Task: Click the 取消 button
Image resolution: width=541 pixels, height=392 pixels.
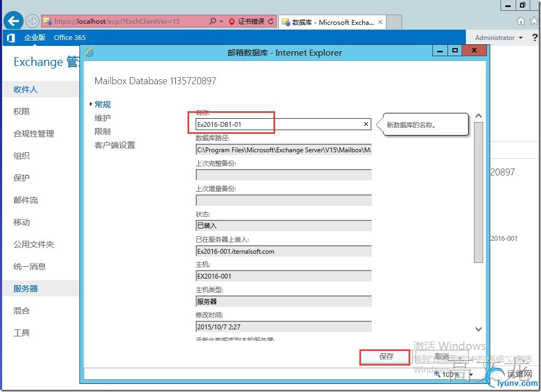Action: coord(442,356)
